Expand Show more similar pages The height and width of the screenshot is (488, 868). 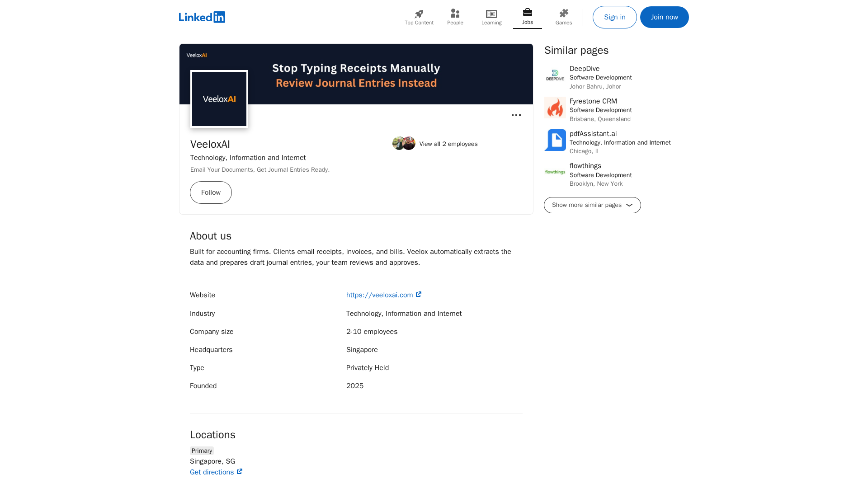tap(592, 205)
